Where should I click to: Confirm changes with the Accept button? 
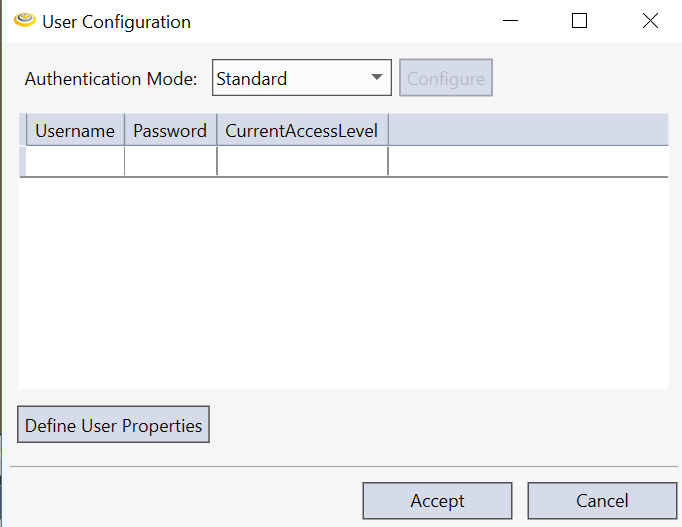(437, 501)
